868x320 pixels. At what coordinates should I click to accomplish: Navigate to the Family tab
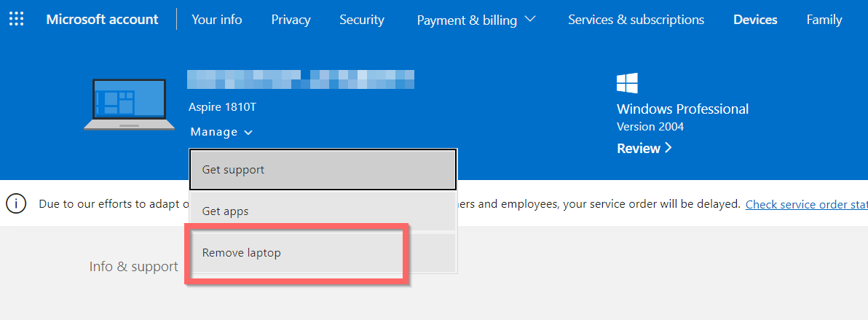(x=824, y=20)
